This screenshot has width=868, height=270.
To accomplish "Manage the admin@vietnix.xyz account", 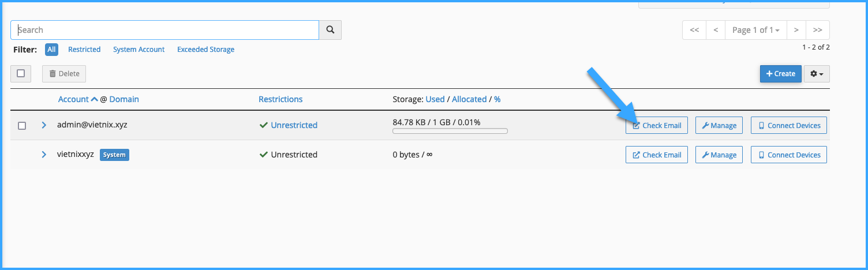I will tap(719, 125).
